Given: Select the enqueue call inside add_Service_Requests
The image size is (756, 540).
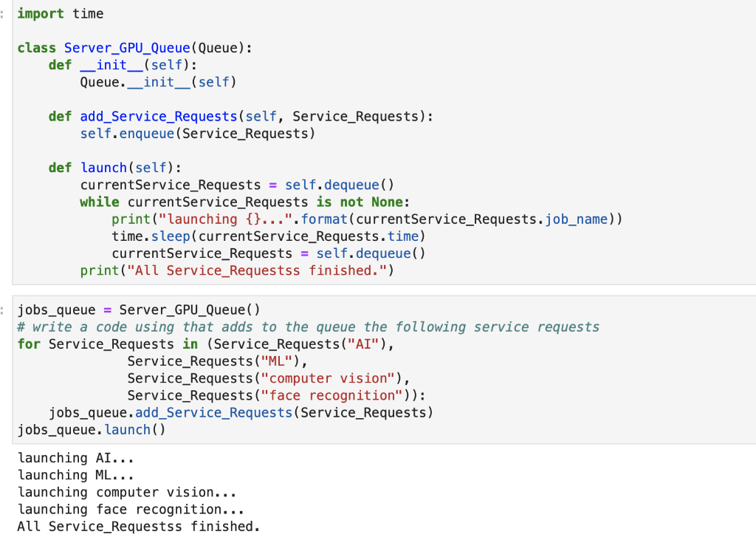Looking at the screenshot, I should click(146, 133).
